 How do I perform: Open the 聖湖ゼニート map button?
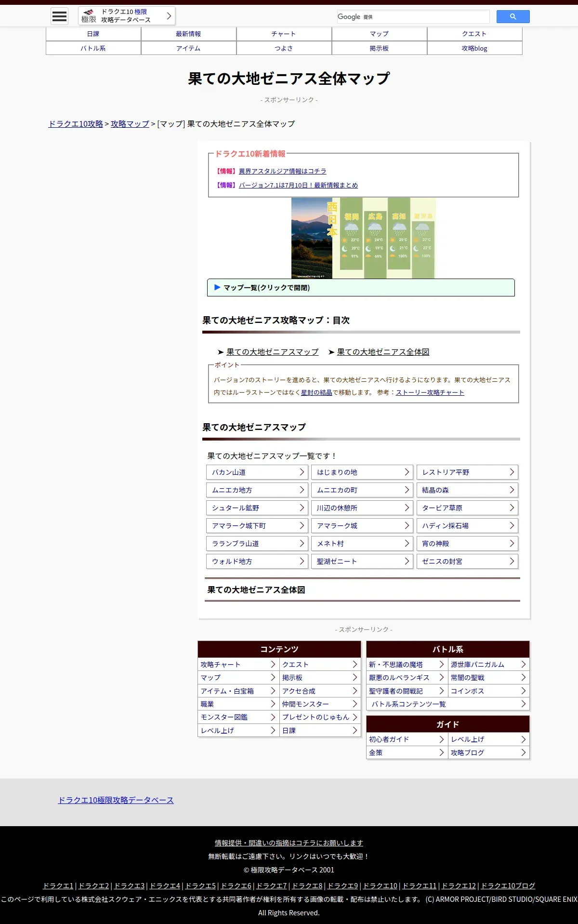tap(362, 562)
